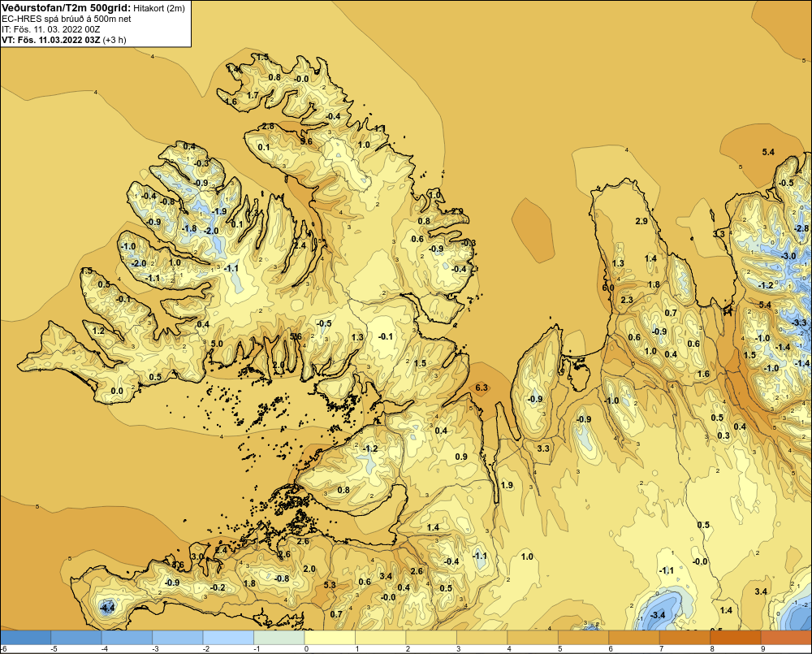This screenshot has width=812, height=654.
Task: Select the 5.0 temperature label
Action: 217,344
